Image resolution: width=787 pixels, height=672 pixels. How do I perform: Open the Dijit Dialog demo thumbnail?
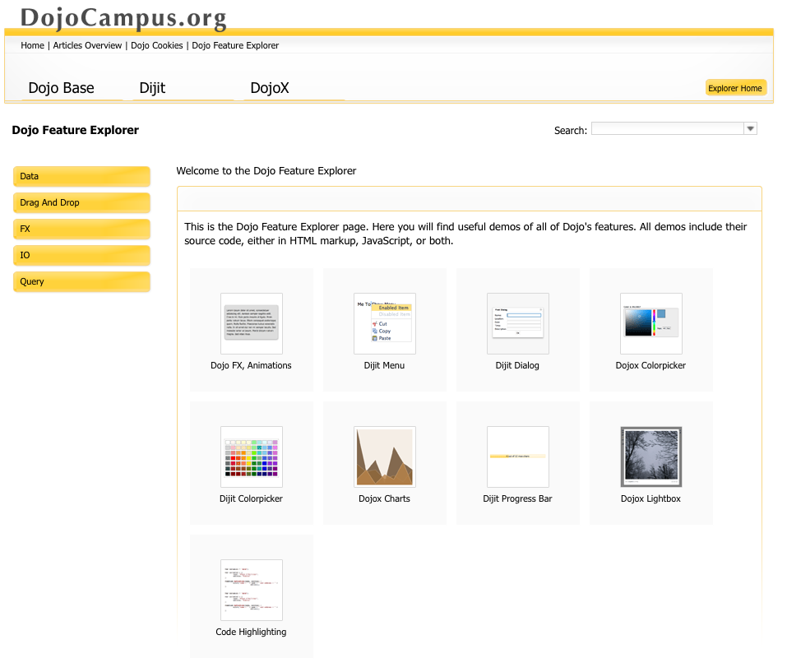coord(518,324)
